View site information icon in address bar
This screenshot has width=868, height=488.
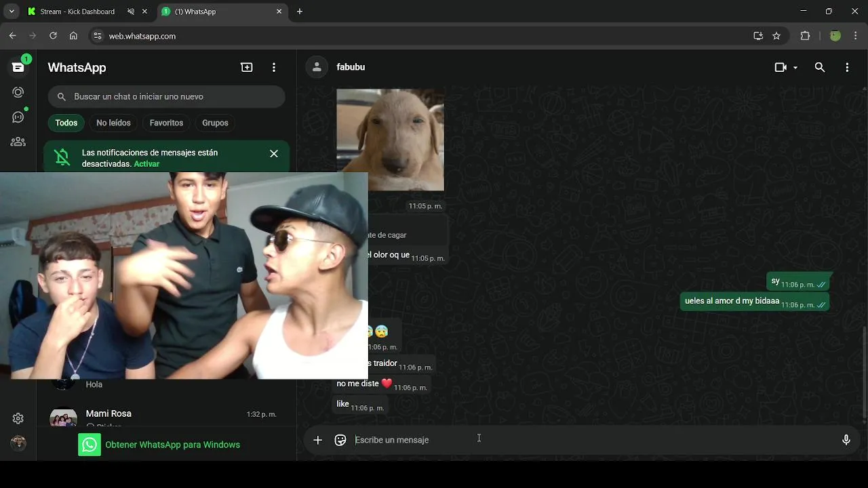[97, 36]
